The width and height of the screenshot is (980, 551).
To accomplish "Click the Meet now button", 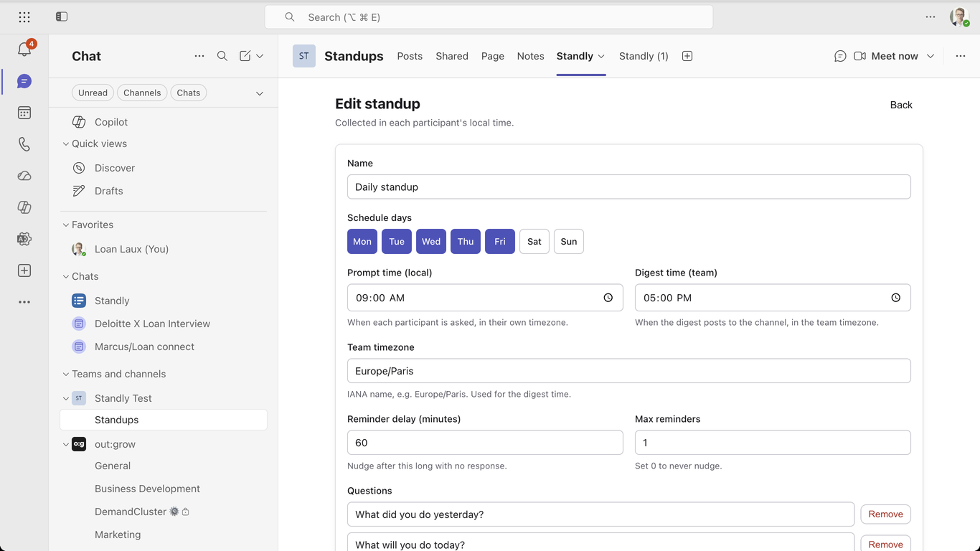I will click(x=895, y=56).
